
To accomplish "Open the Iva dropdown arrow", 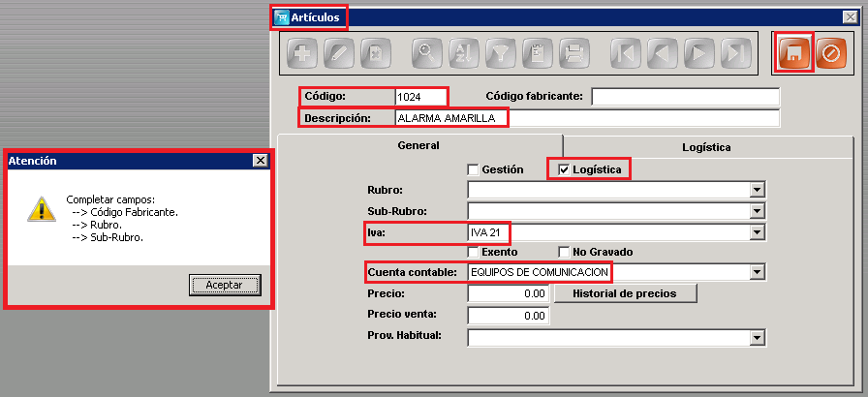I will (x=757, y=232).
